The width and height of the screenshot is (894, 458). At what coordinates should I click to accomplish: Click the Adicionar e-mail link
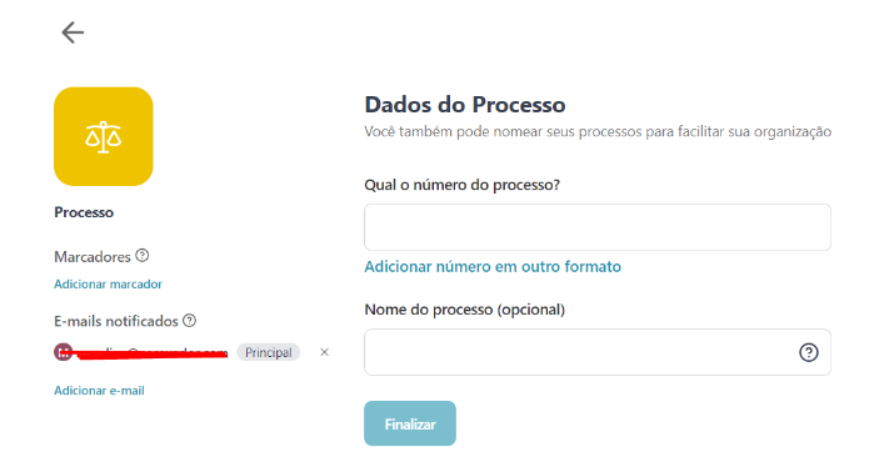[x=99, y=391]
